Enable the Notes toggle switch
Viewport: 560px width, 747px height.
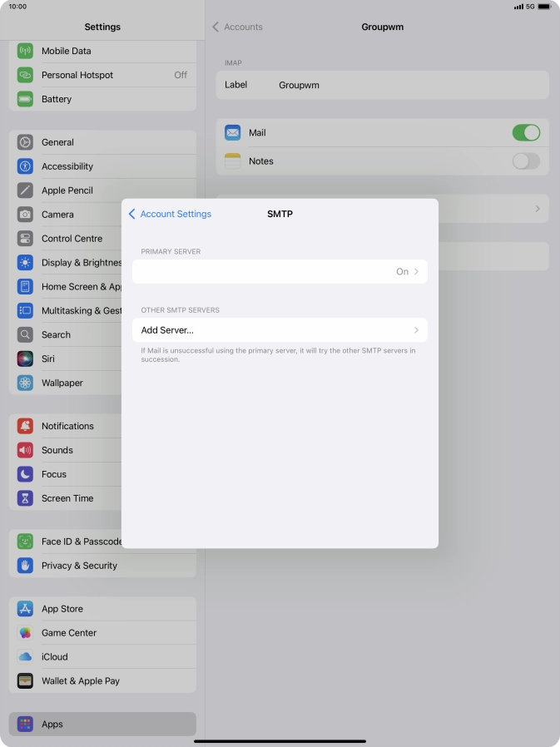[525, 161]
